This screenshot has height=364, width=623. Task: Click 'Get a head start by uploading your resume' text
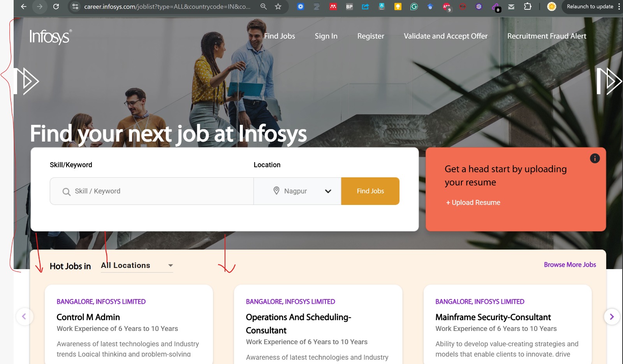click(505, 176)
